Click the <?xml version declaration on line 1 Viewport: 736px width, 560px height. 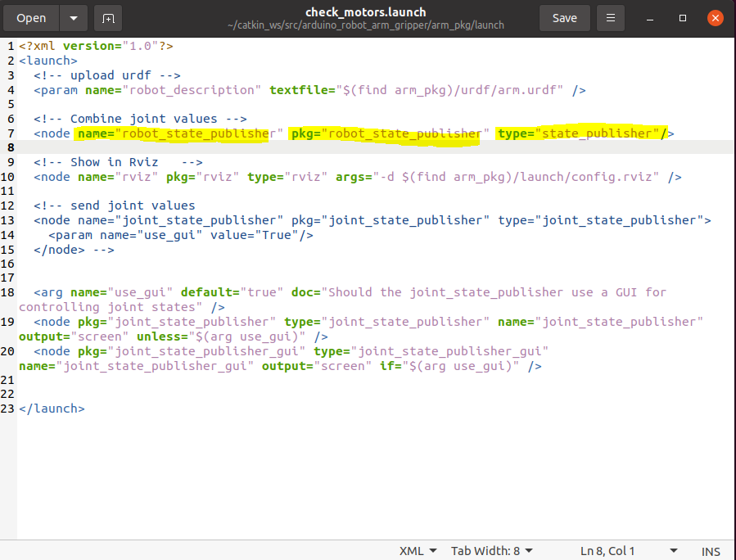coord(96,46)
